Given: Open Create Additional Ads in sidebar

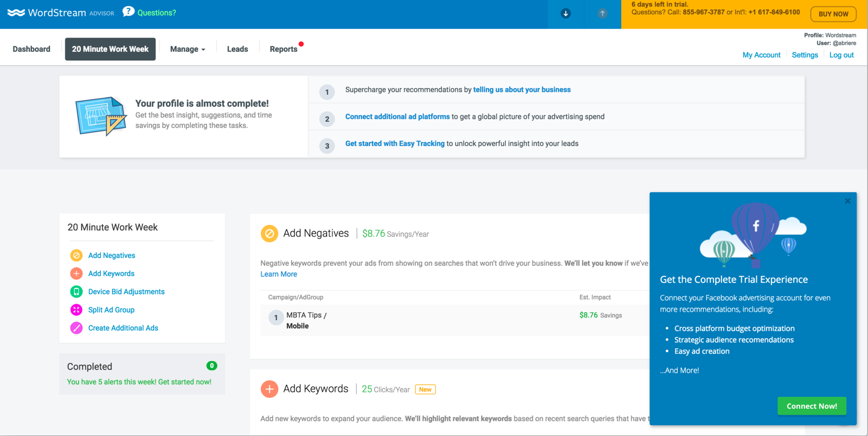Looking at the screenshot, I should [x=123, y=328].
